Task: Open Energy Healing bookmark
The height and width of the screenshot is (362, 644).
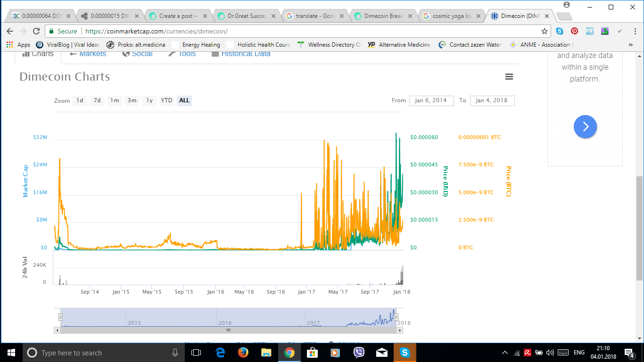Action: tap(196, 45)
